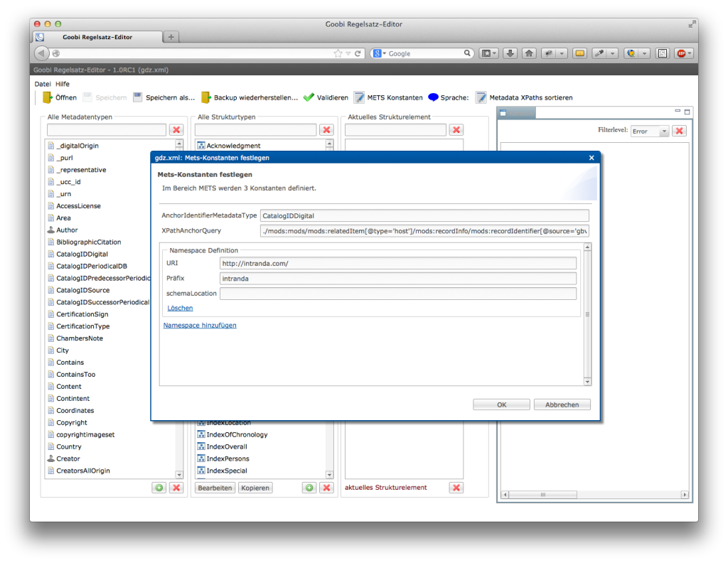This screenshot has height=563, width=728.
Task: Open browser downloads arrow icon
Action: click(510, 53)
